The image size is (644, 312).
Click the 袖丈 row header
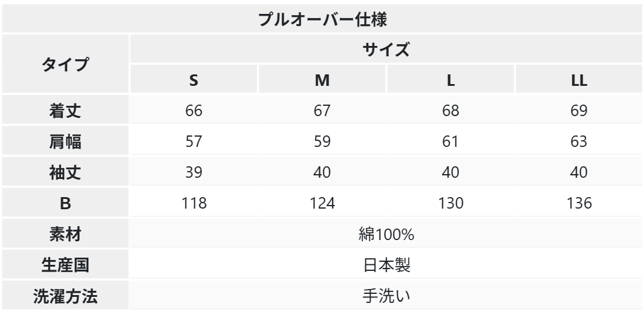coord(65,173)
